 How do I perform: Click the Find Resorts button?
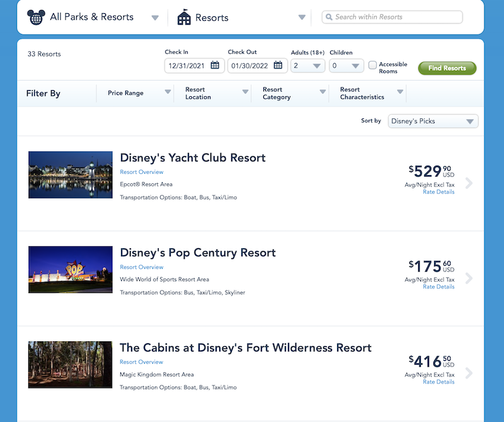point(447,68)
